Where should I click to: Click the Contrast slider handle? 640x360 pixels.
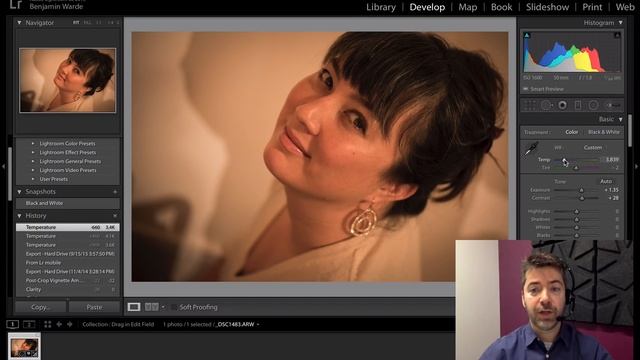[582, 198]
